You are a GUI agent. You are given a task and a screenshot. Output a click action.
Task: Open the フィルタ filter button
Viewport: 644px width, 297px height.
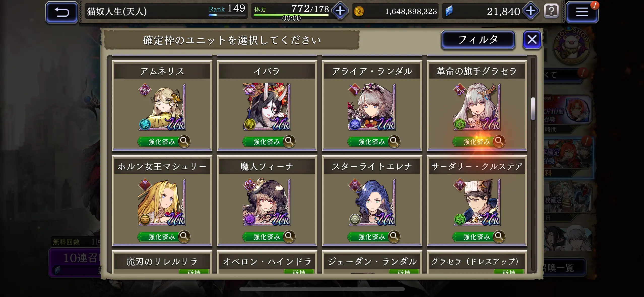click(478, 40)
